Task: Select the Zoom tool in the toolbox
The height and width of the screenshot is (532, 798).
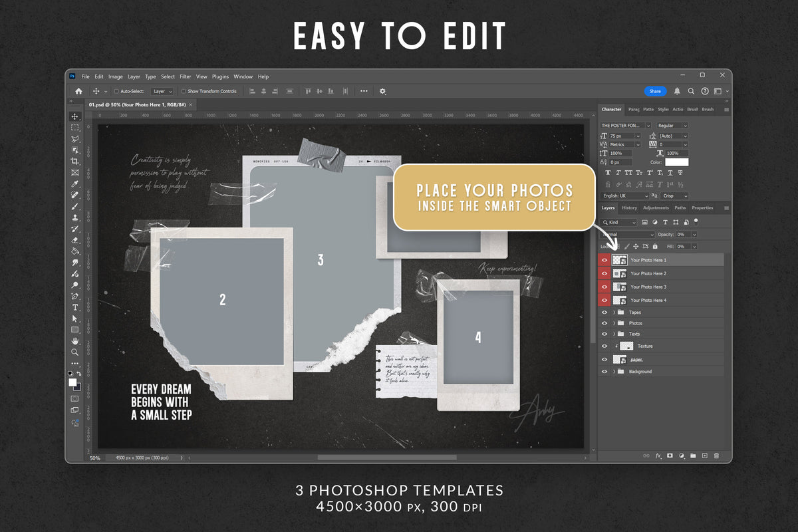Action: tap(75, 352)
